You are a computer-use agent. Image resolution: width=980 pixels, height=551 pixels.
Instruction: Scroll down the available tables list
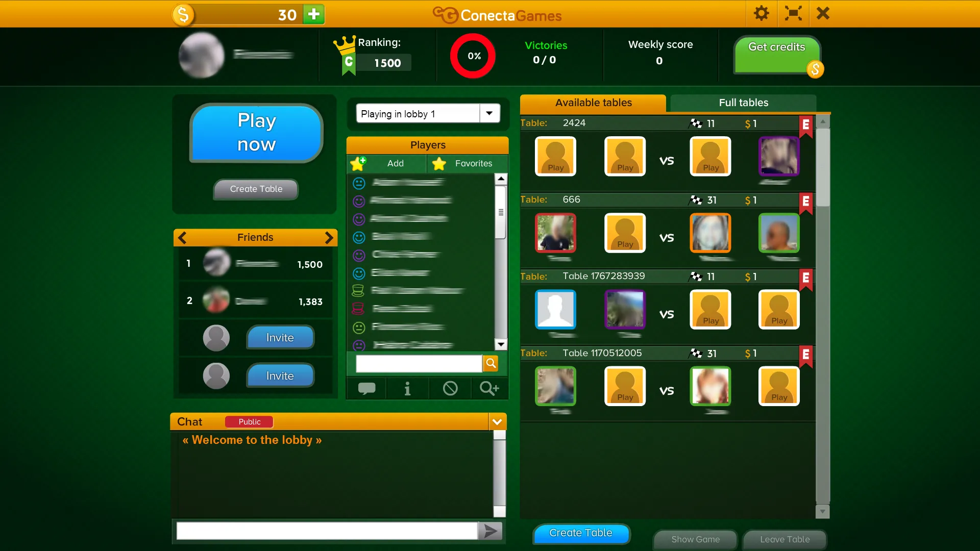point(823,512)
